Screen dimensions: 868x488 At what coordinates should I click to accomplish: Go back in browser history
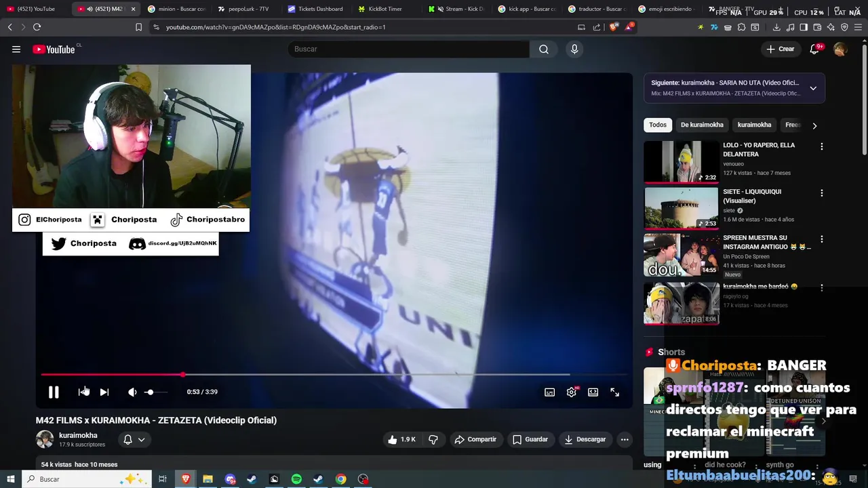click(x=9, y=27)
